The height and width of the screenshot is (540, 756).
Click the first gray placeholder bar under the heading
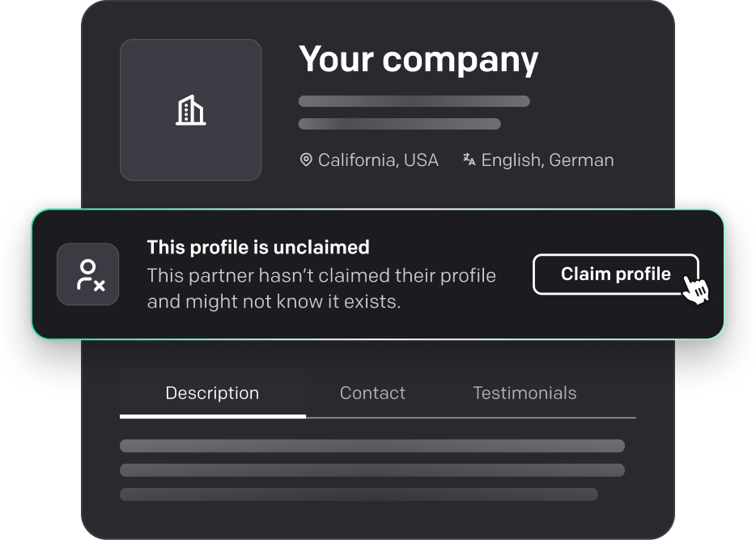click(x=414, y=101)
